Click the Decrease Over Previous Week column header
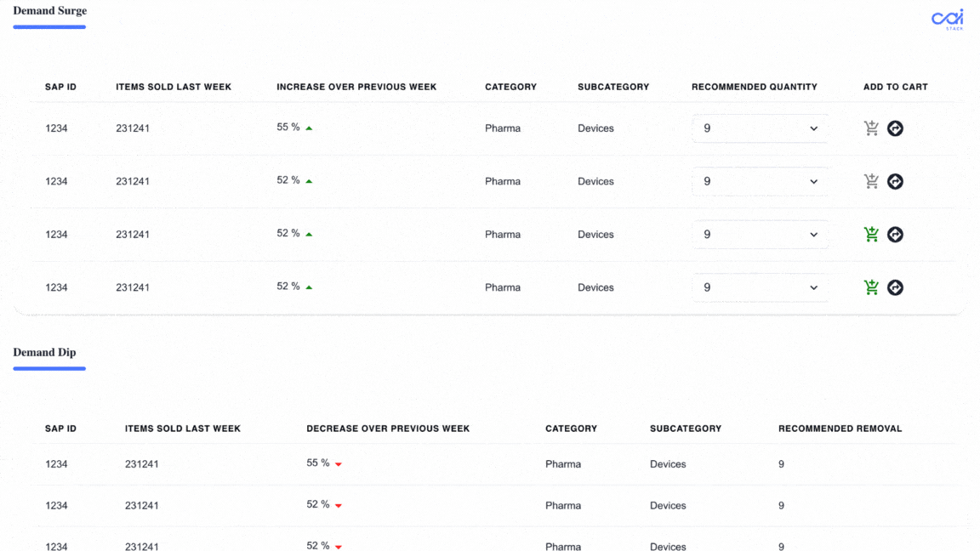 (x=388, y=429)
